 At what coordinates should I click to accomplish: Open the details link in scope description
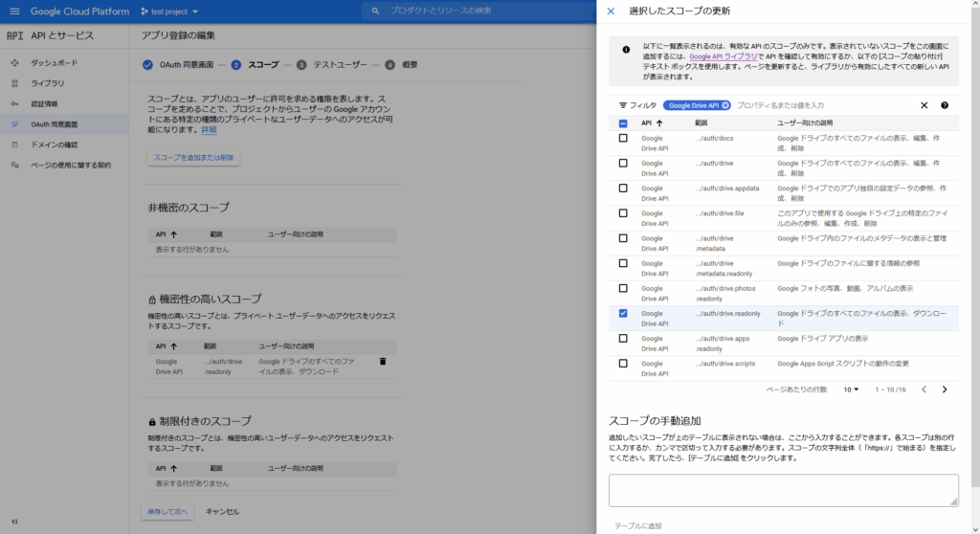point(209,129)
